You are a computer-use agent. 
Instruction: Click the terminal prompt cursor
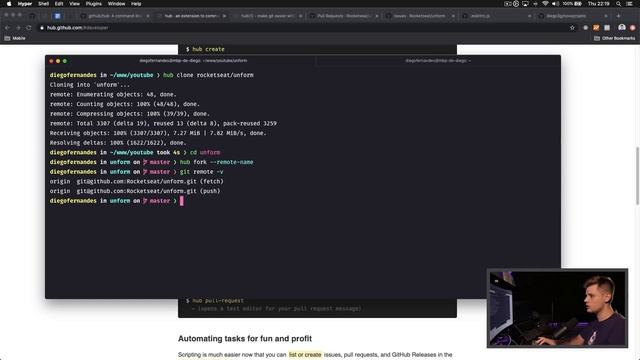(x=182, y=201)
